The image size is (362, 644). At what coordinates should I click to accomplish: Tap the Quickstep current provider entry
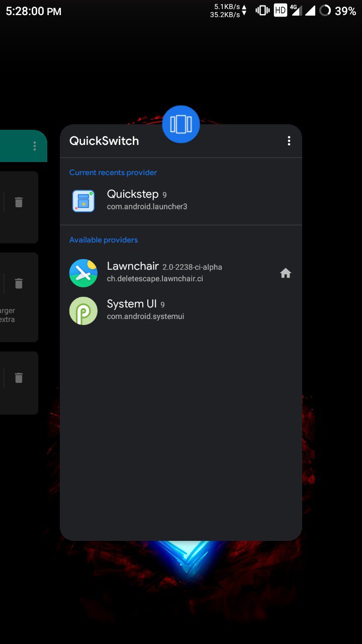(x=181, y=201)
